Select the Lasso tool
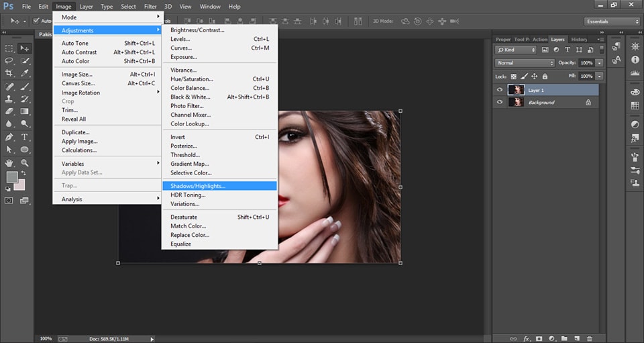Viewport: 644px width, 343px height. click(x=9, y=60)
